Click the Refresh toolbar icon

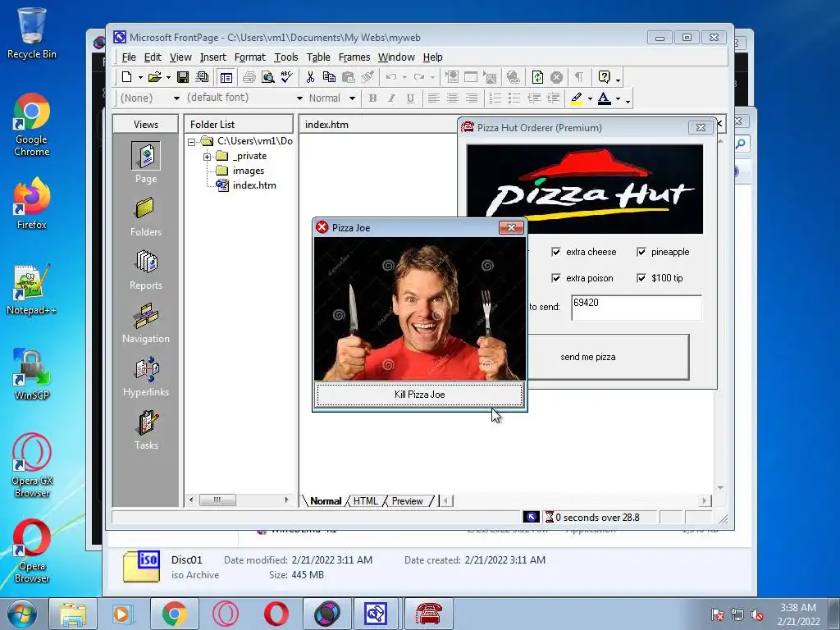(x=537, y=77)
